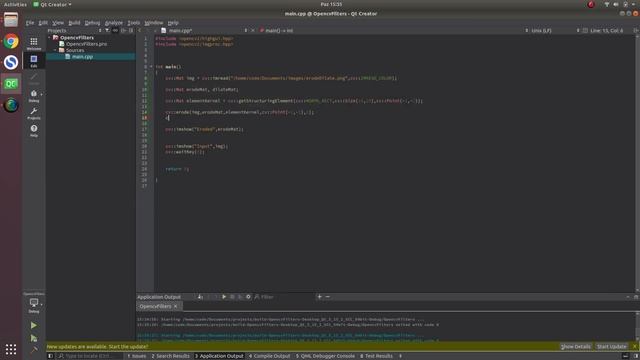Open the Qt Creator app menu in top bar
Screen dimensions: 640x360
[x=52, y=4]
